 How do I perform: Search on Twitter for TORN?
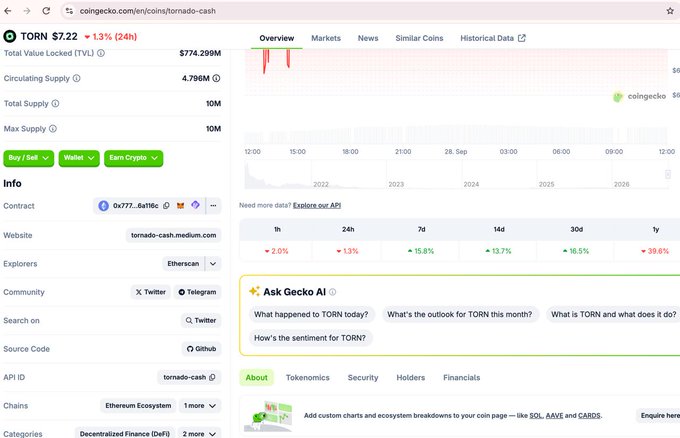click(x=201, y=320)
